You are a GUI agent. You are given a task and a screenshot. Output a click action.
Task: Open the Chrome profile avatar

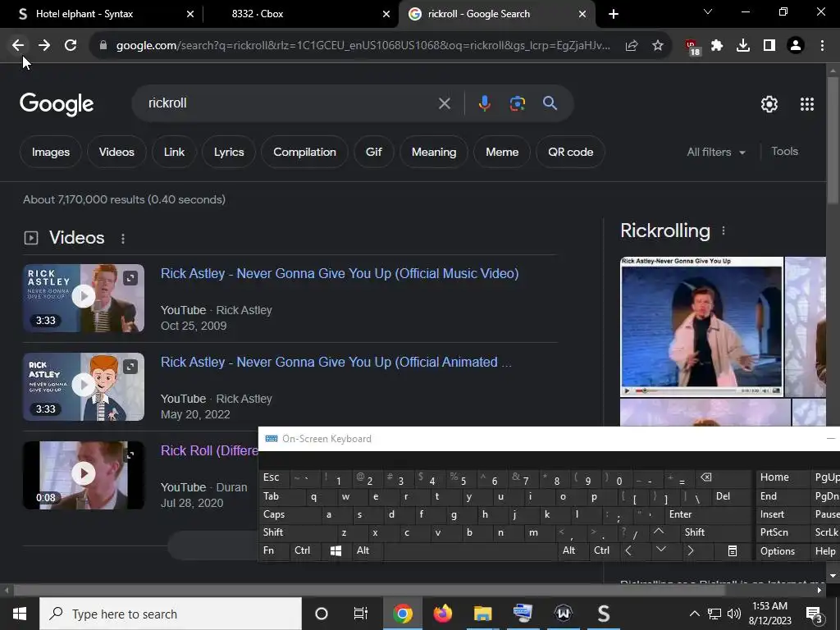(796, 46)
